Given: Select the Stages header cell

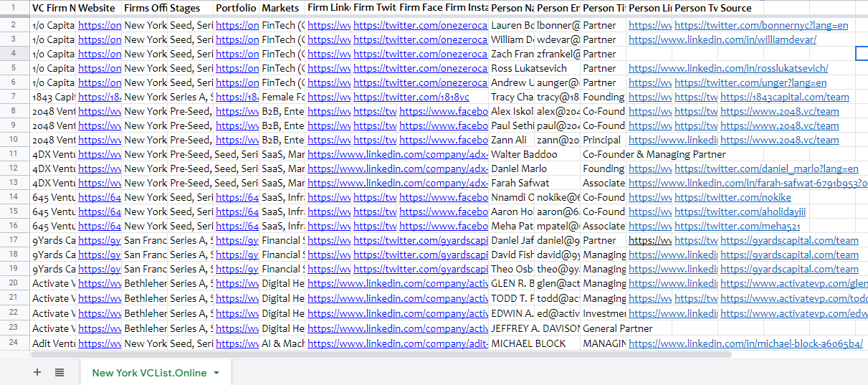Looking at the screenshot, I should pyautogui.click(x=191, y=8).
